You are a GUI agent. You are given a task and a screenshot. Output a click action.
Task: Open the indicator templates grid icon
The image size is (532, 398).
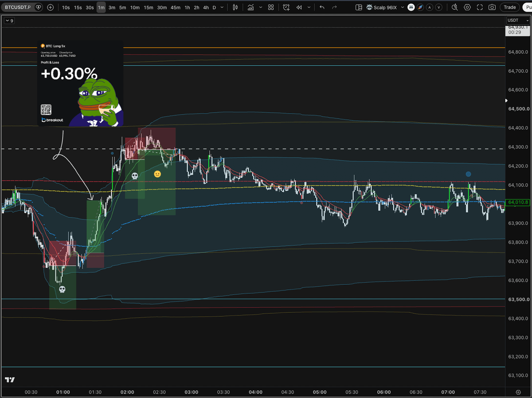[270, 7]
